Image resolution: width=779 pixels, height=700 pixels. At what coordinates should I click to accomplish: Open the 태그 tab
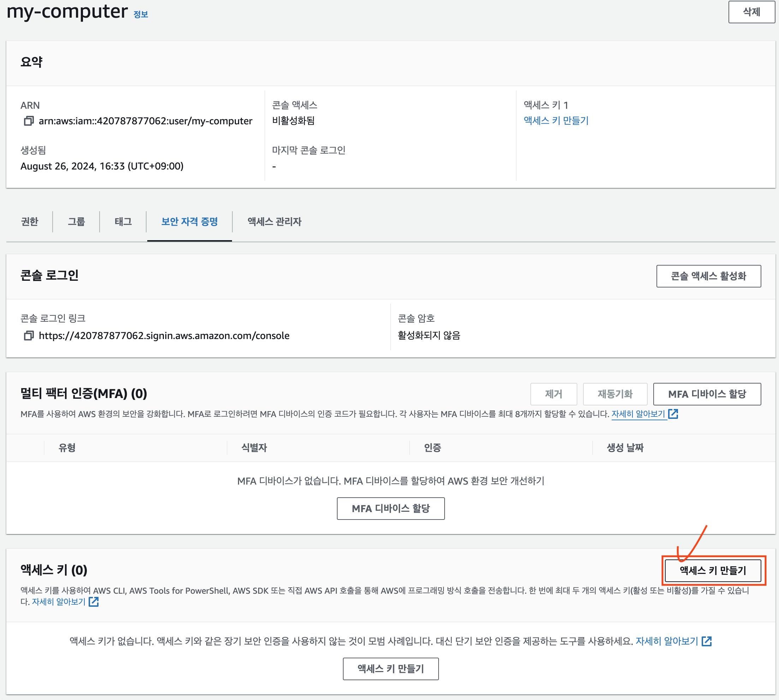pyautogui.click(x=123, y=221)
